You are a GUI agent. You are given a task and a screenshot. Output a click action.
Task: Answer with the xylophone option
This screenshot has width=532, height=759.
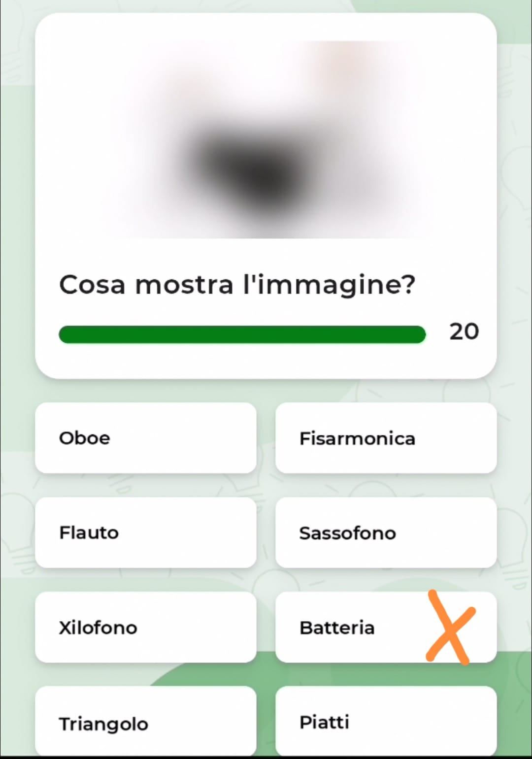(x=146, y=627)
